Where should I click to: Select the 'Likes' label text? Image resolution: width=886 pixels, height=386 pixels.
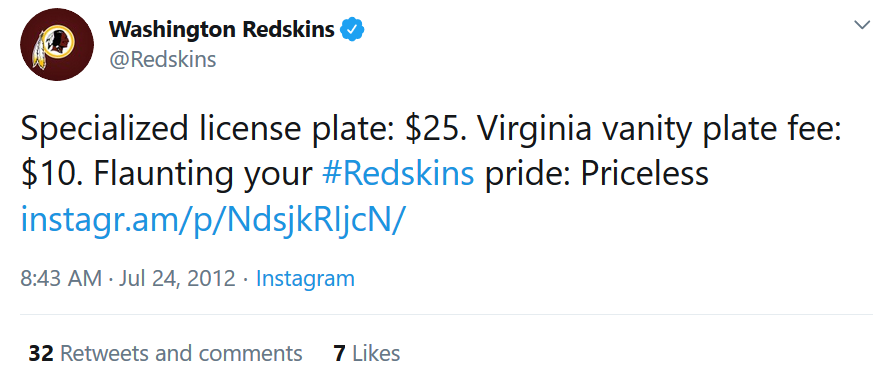coord(376,353)
